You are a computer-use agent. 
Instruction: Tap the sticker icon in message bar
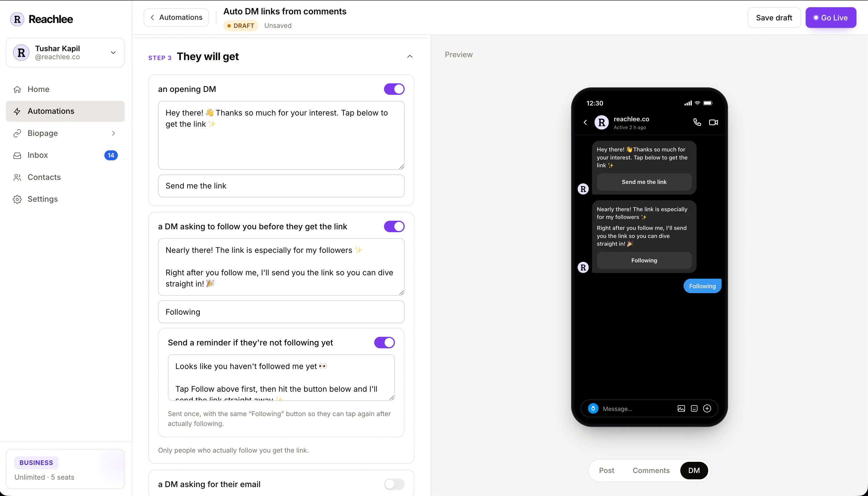694,408
